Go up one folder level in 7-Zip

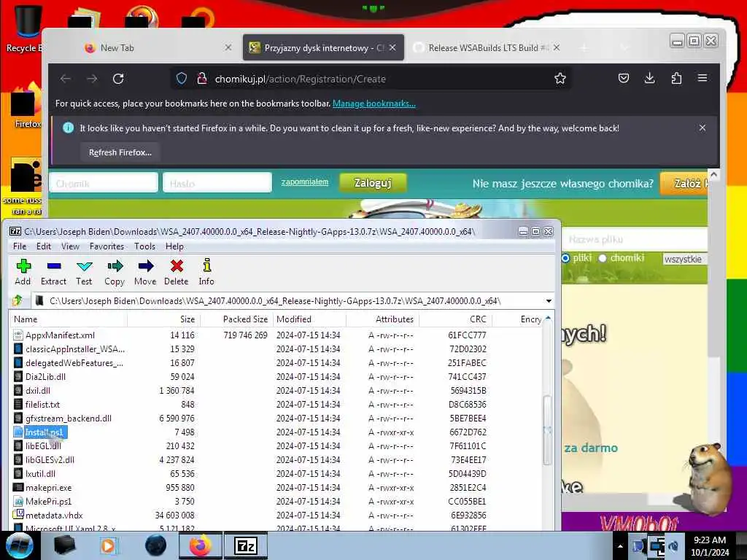click(x=18, y=300)
